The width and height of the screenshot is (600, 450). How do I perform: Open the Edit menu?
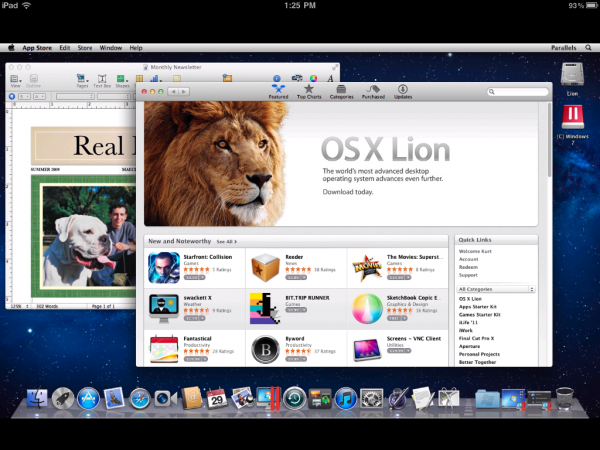point(65,48)
